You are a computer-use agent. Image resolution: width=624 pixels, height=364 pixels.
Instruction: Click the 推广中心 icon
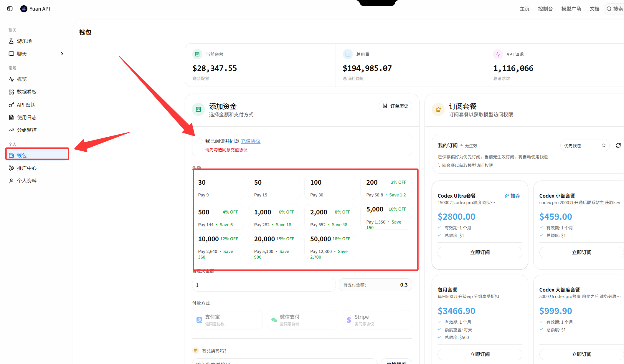[11, 168]
